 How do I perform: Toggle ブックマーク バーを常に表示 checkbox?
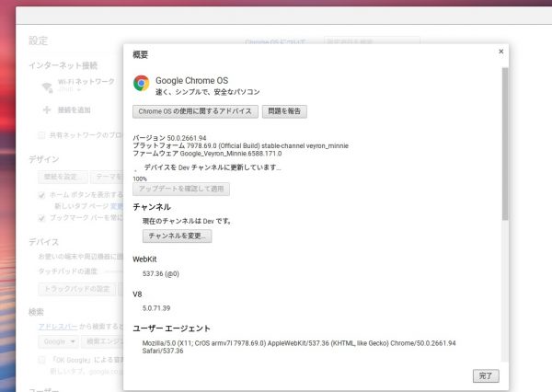pyautogui.click(x=41, y=218)
